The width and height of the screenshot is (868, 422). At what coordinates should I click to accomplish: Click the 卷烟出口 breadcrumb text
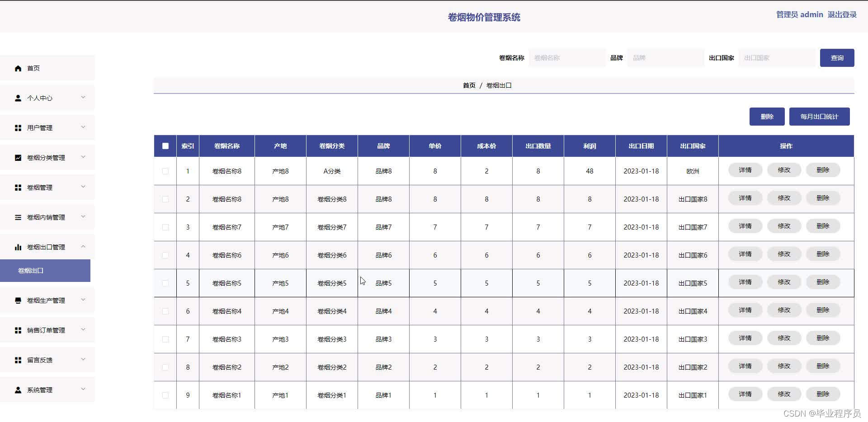coord(499,85)
